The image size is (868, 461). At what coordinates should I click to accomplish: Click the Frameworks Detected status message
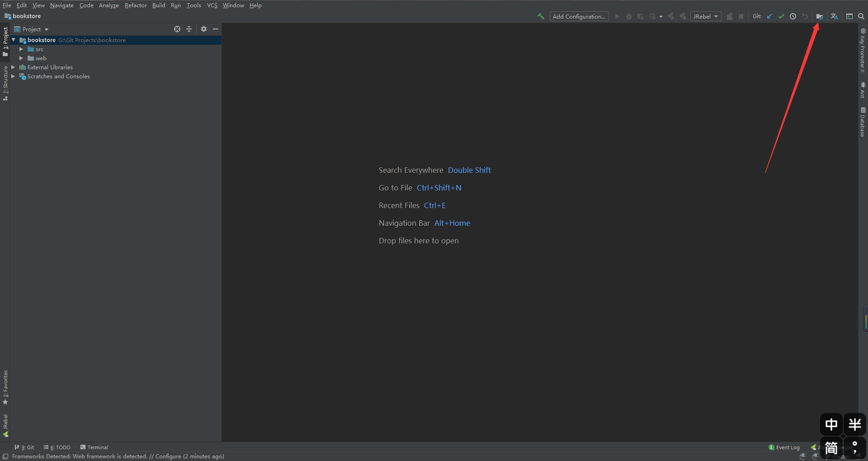(x=118, y=456)
